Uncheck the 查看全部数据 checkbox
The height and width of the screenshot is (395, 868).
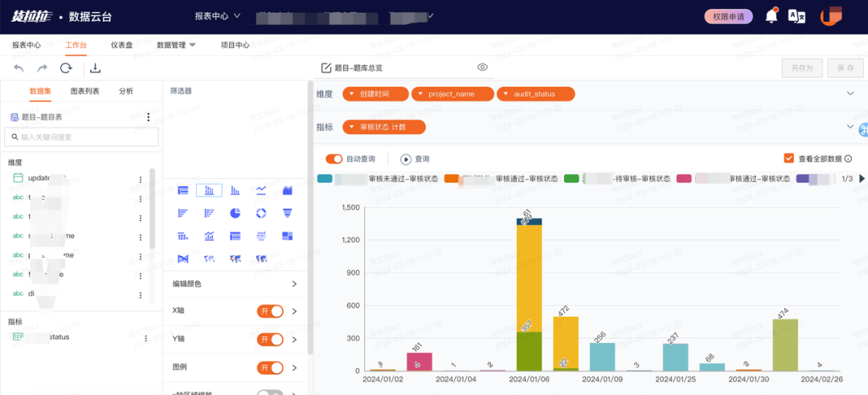[789, 159]
